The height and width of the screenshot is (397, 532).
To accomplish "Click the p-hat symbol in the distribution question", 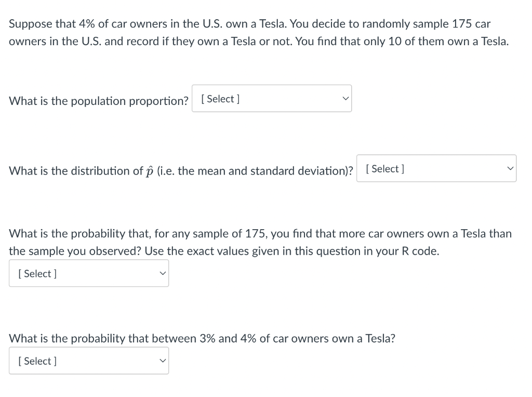I will (x=151, y=171).
